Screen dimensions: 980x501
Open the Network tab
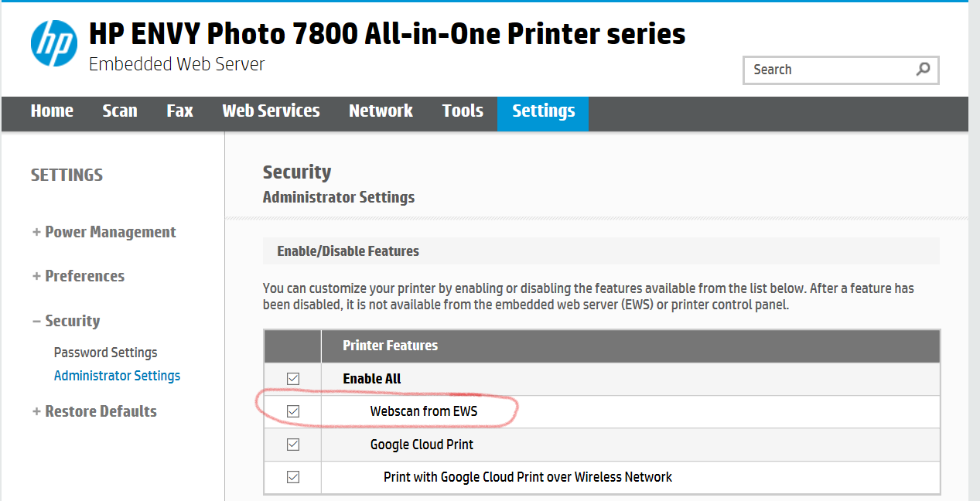(381, 111)
